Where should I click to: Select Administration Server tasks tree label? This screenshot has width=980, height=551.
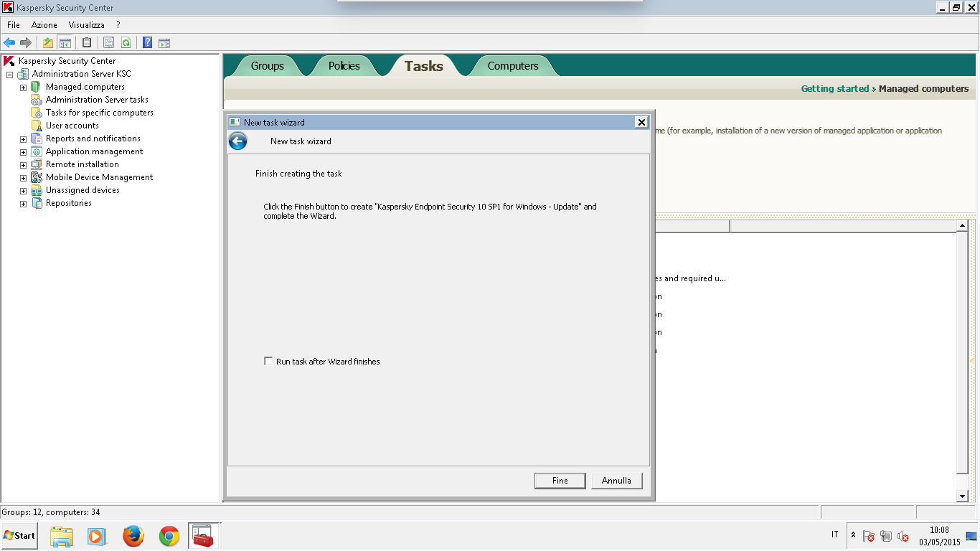coord(97,100)
